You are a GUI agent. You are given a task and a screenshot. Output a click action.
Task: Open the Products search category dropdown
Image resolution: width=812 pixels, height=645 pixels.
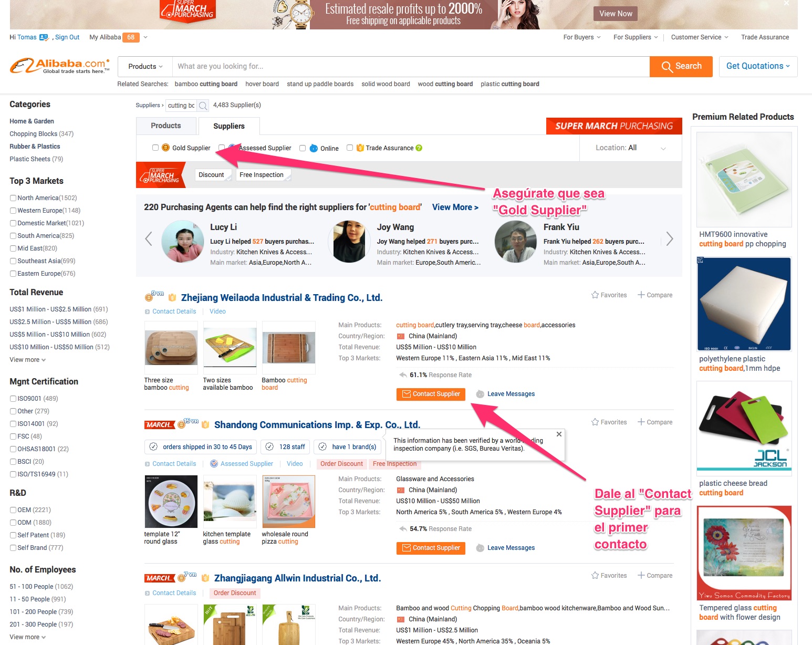pyautogui.click(x=145, y=67)
